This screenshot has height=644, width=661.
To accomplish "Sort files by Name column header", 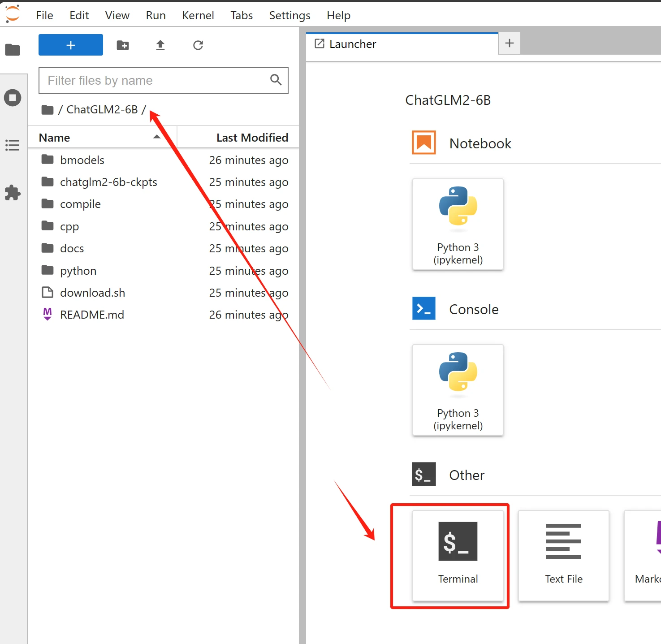I will (55, 138).
